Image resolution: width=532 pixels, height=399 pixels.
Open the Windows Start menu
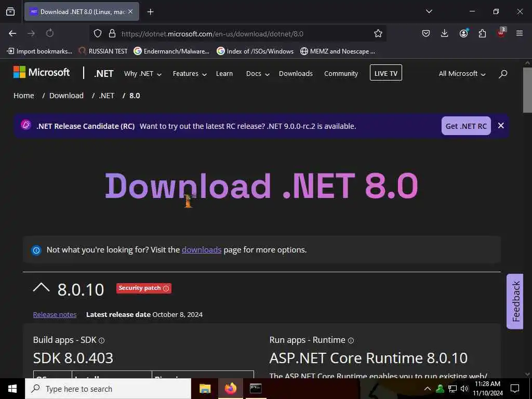coord(12,389)
